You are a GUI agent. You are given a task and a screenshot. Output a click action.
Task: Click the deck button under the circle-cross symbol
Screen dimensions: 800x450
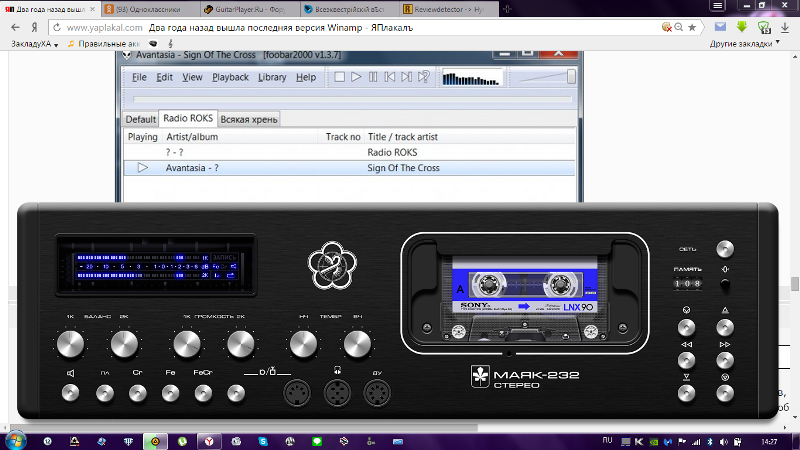[686, 328]
